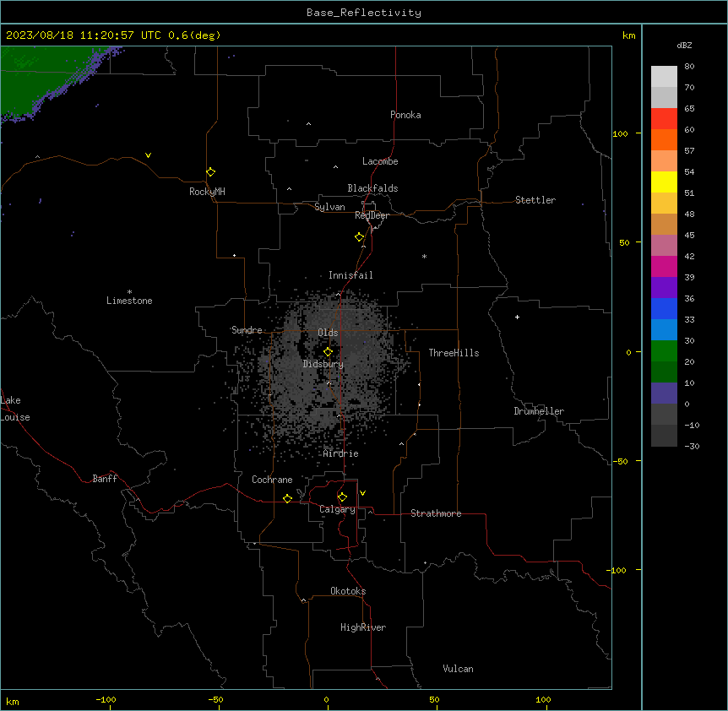
Task: Select the yellow diamond marker between Olds and Didsbury
Action: (x=329, y=352)
